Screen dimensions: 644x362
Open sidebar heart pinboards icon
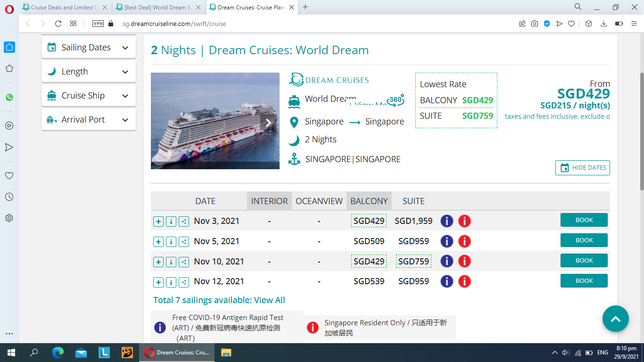coord(9,175)
